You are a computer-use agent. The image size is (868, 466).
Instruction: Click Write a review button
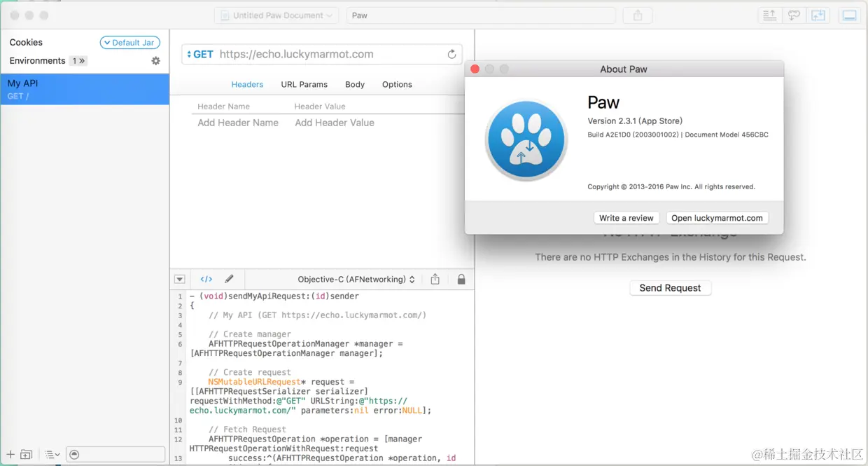pyautogui.click(x=626, y=218)
